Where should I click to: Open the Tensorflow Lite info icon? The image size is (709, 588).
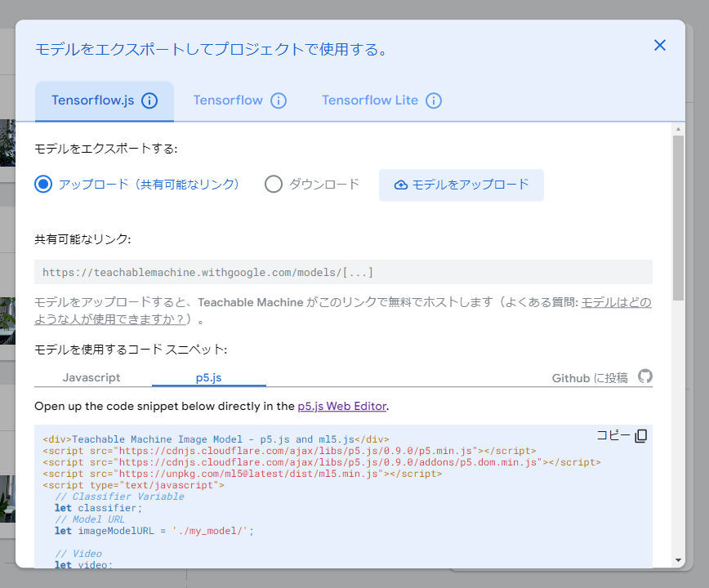[434, 100]
